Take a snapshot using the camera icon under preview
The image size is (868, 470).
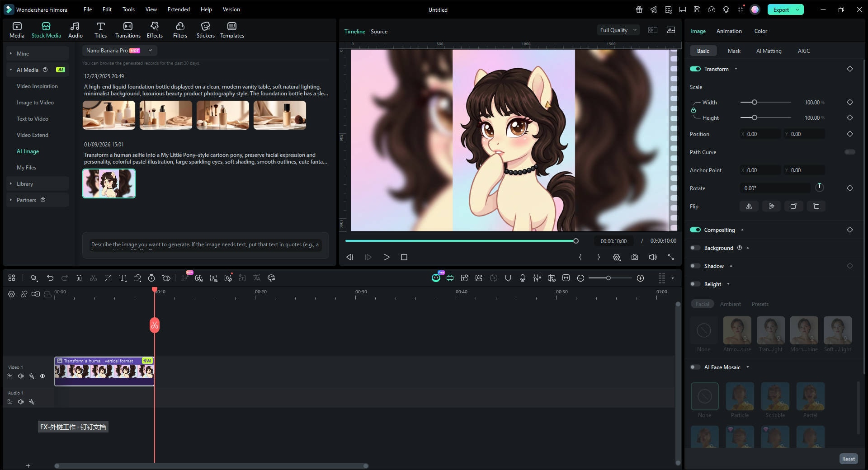[x=634, y=257]
